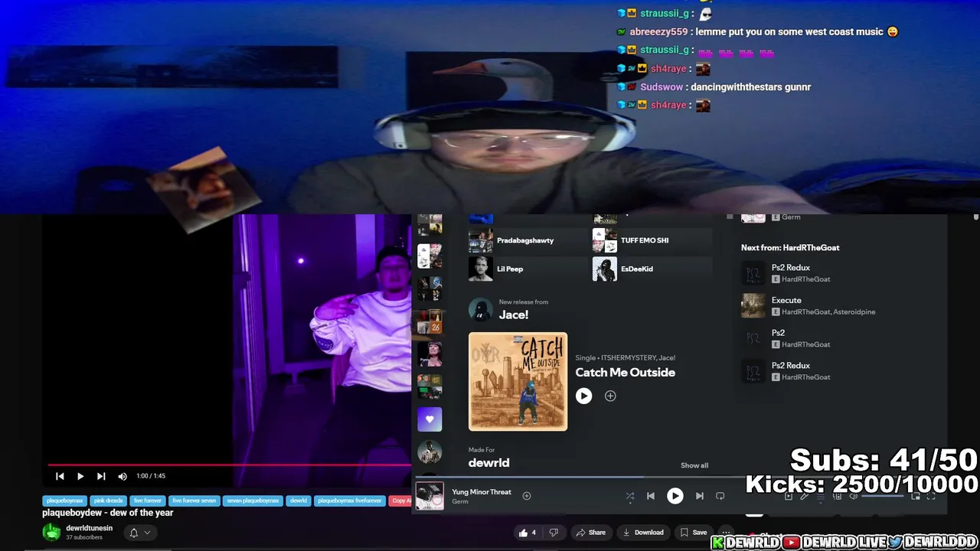
Task: Click Show all in Made For section
Action: coord(694,465)
